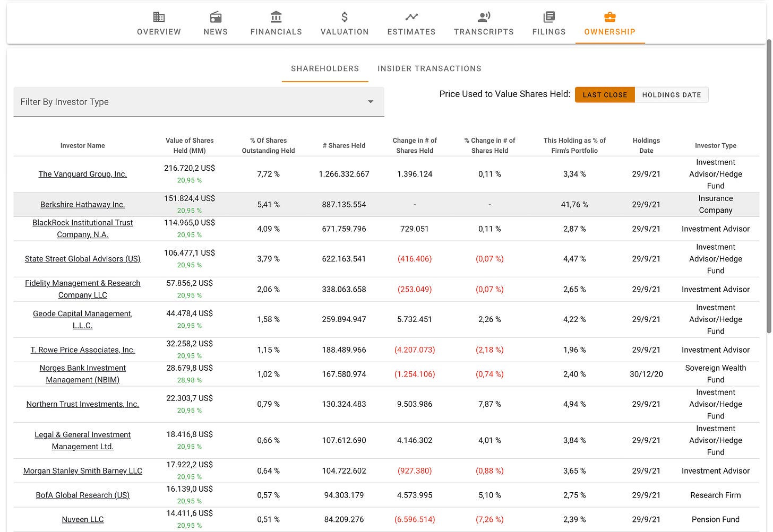Click Northern Trust's 7,87 % change
This screenshot has height=532, width=773.
pos(489,404)
